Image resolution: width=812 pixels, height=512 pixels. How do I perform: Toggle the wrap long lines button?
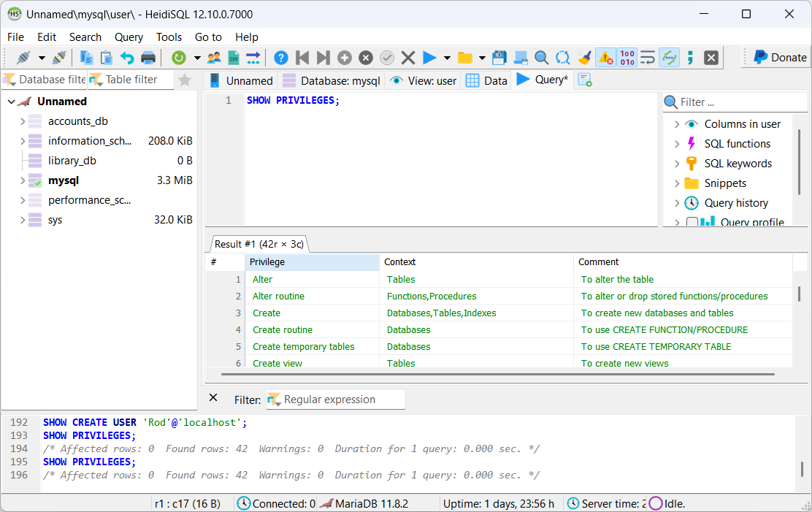[648, 58]
